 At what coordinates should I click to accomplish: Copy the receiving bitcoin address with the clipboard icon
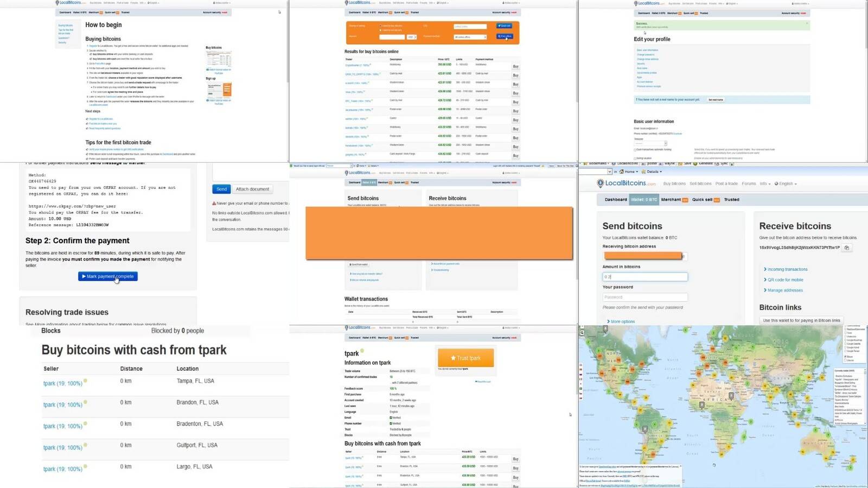(846, 248)
